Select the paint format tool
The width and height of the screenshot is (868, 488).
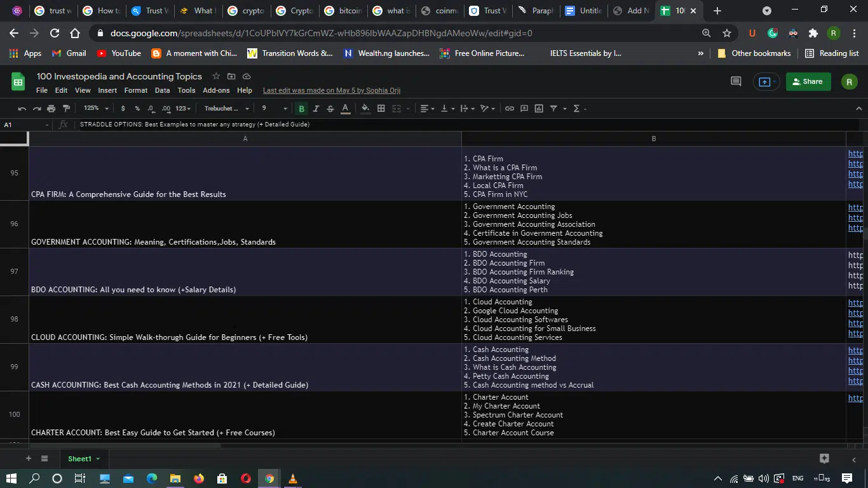pyautogui.click(x=66, y=109)
